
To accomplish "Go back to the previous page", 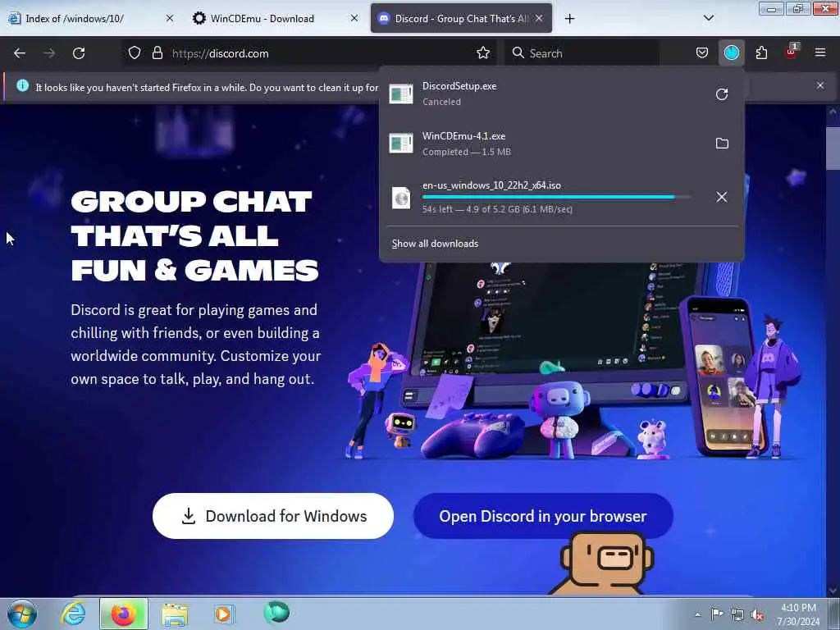I will (x=20, y=53).
